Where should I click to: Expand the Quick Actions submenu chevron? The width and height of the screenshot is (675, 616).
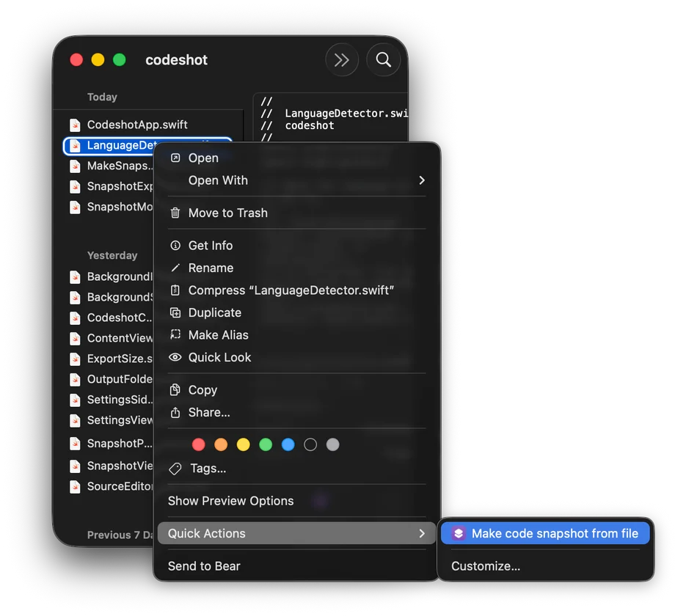click(422, 533)
